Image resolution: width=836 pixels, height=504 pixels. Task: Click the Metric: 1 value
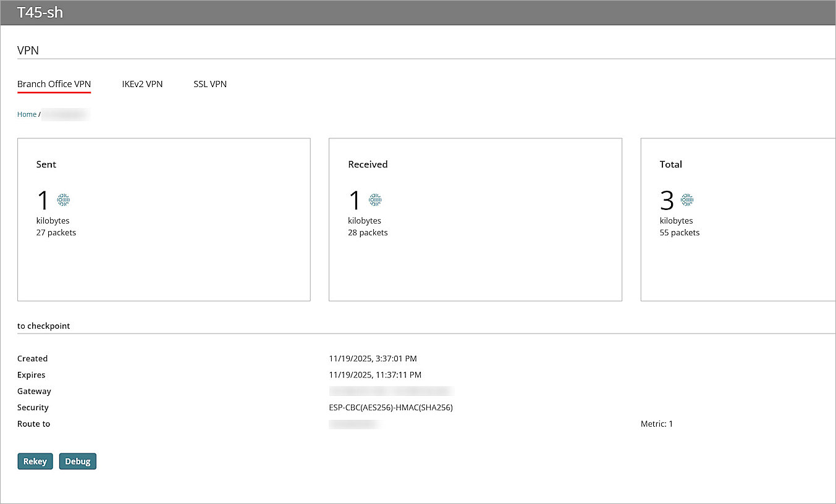657,424
